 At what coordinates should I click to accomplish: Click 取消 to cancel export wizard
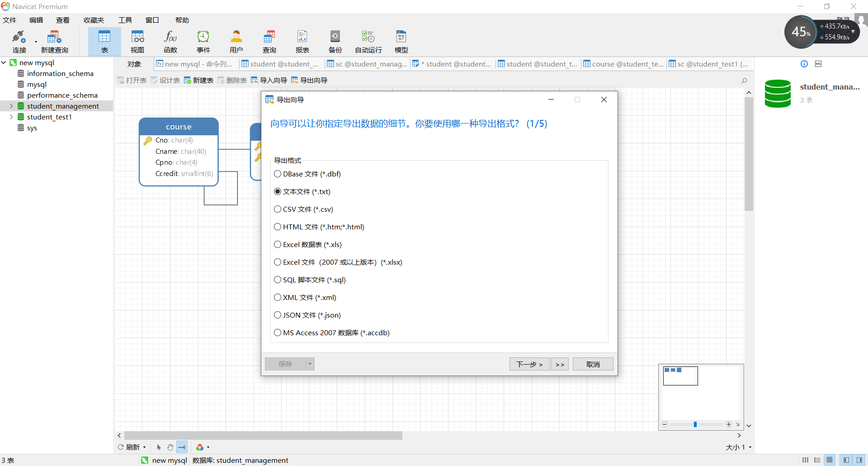point(593,364)
